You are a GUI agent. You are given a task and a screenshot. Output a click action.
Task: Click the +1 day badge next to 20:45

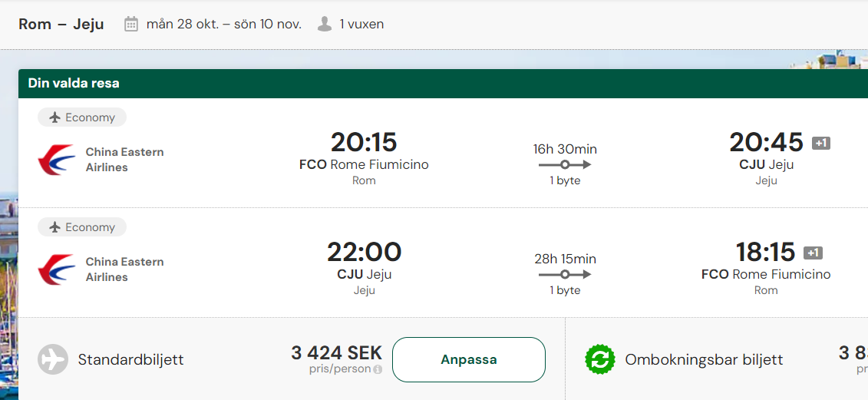click(821, 143)
